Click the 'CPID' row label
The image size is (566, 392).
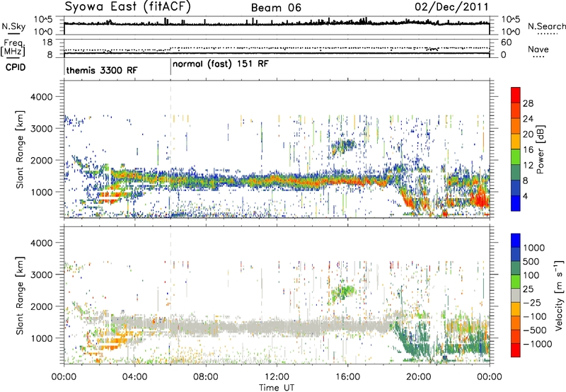pyautogui.click(x=16, y=67)
